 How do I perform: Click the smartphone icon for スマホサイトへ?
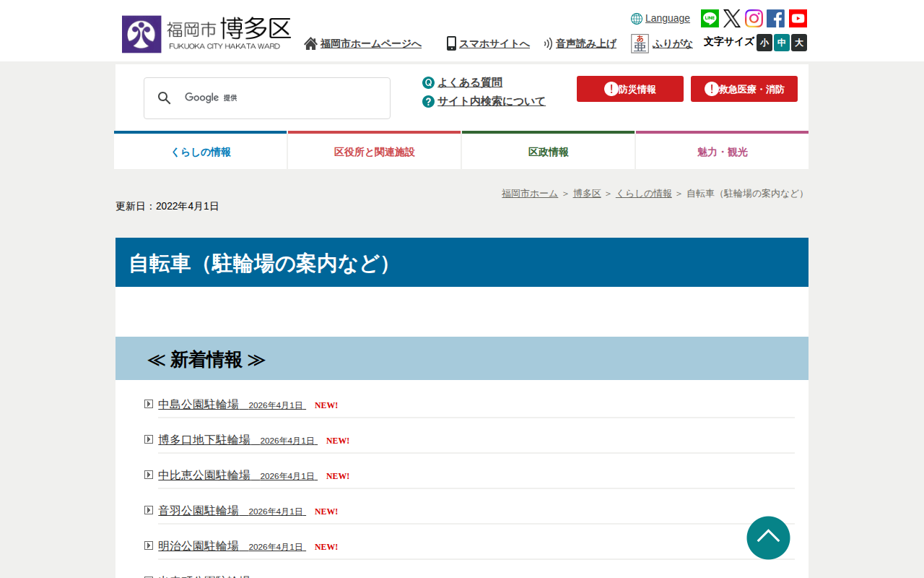tap(451, 43)
